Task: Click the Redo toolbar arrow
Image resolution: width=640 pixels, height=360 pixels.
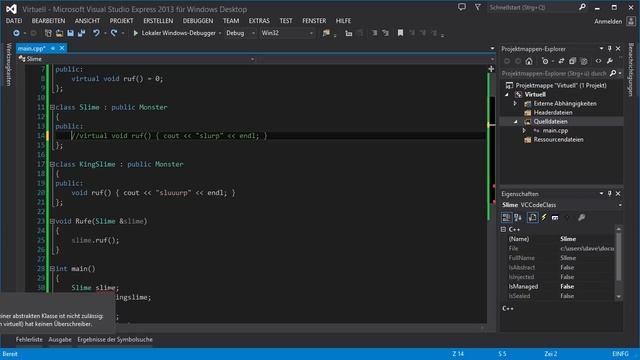Action: (x=114, y=33)
